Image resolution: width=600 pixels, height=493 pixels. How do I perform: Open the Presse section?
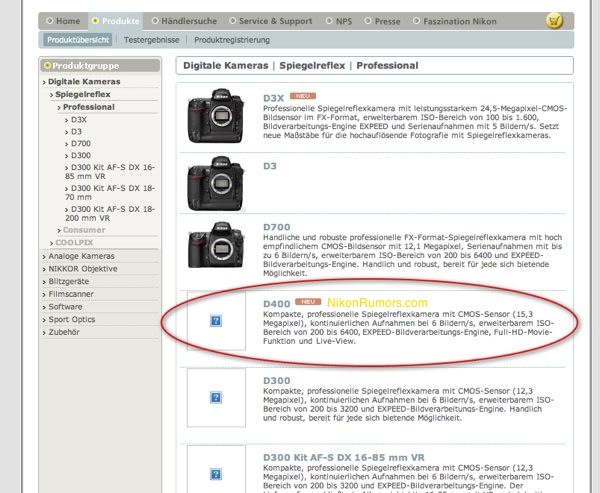(382, 21)
